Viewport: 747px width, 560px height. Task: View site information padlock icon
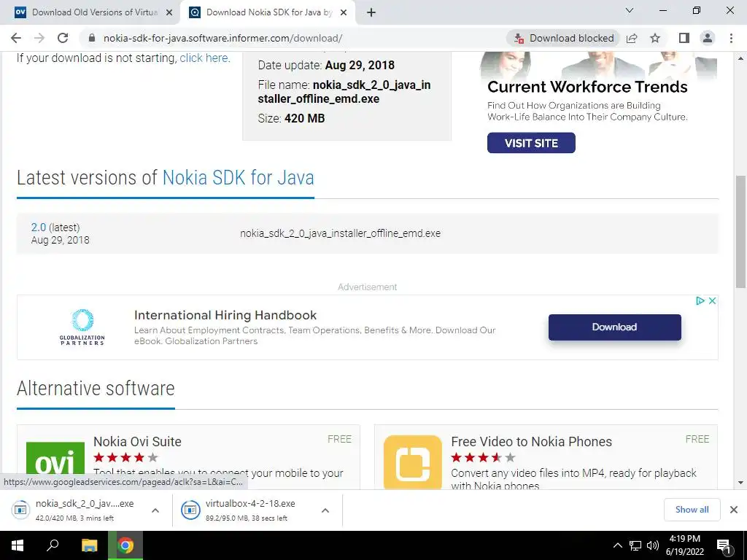point(92,38)
